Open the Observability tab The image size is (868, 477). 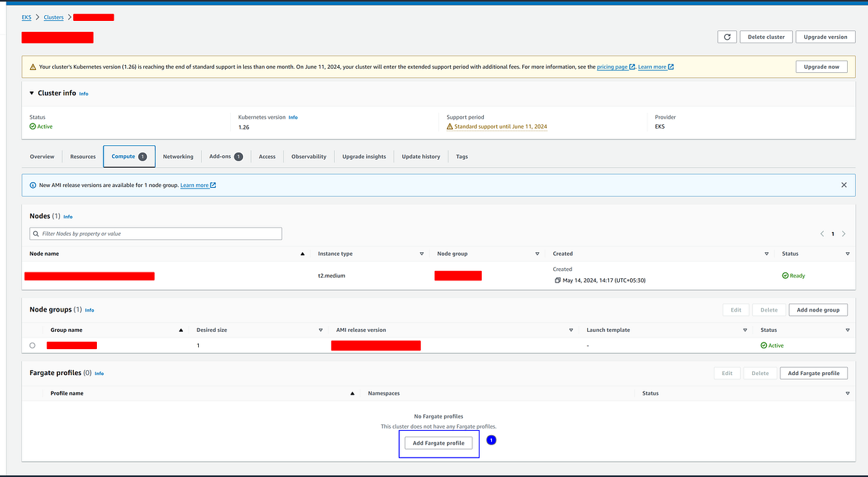click(309, 156)
